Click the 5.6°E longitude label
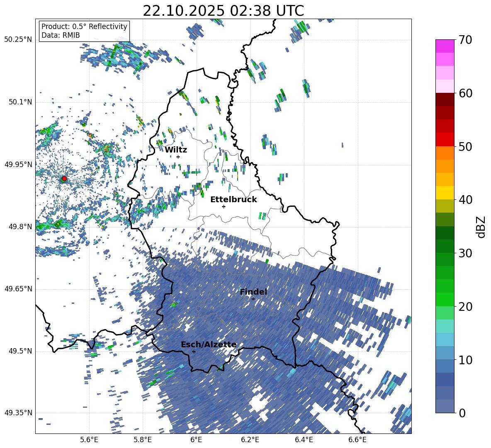This screenshot has width=491, height=448. [x=89, y=440]
